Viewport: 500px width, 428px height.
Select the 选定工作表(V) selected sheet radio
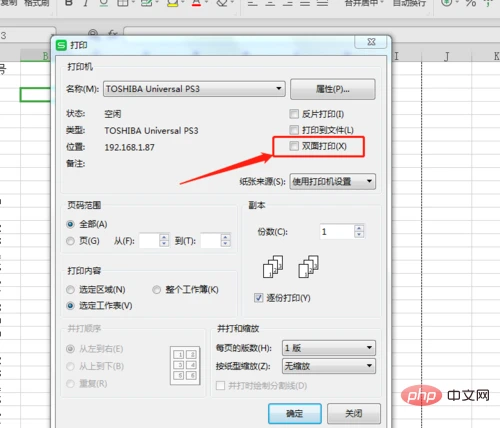(70, 306)
